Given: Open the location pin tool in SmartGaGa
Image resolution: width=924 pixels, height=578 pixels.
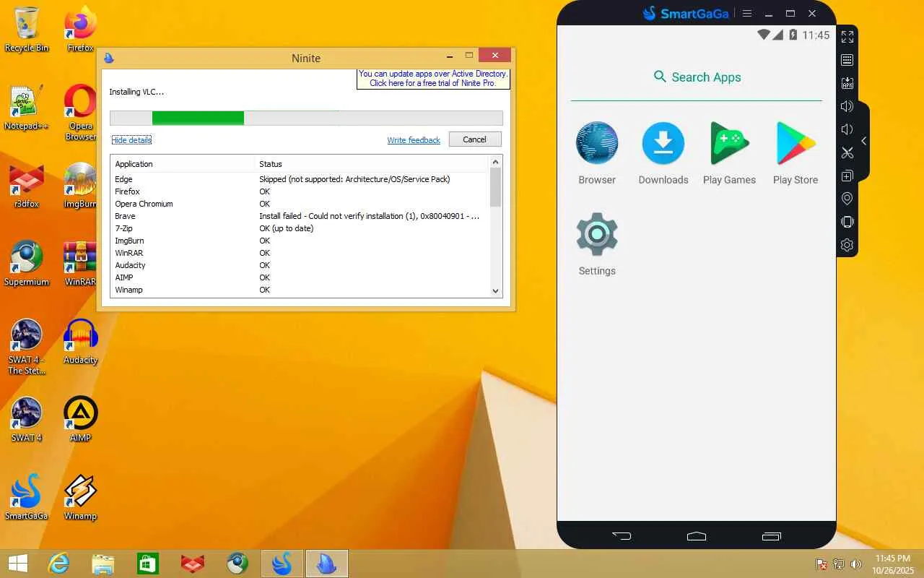Looking at the screenshot, I should coord(847,199).
